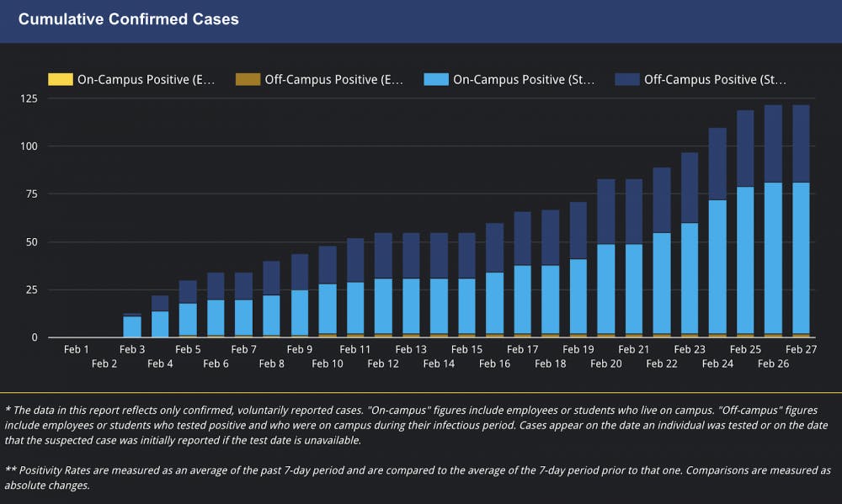
Task: Toggle the 'Off-Campus Positive (St…' legend label
Action: click(715, 80)
